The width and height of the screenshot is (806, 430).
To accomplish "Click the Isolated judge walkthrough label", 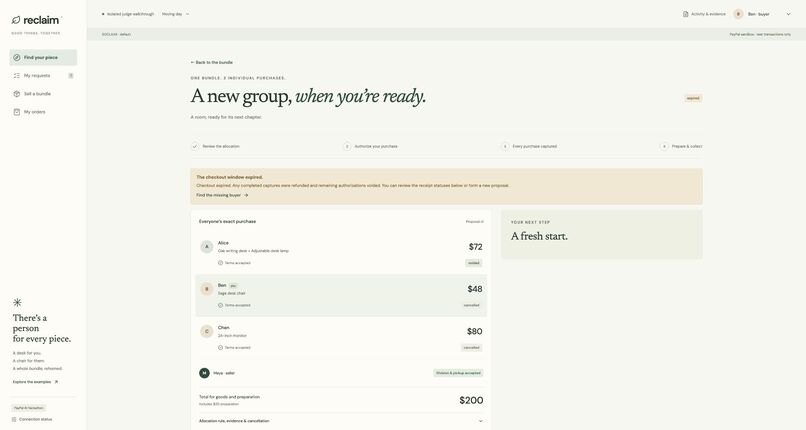I will pos(131,14).
